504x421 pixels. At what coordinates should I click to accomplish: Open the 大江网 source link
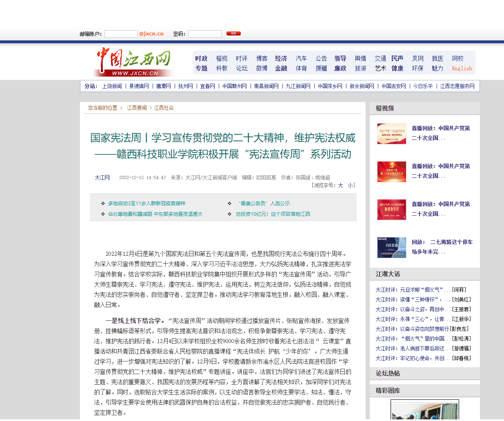[x=102, y=178]
